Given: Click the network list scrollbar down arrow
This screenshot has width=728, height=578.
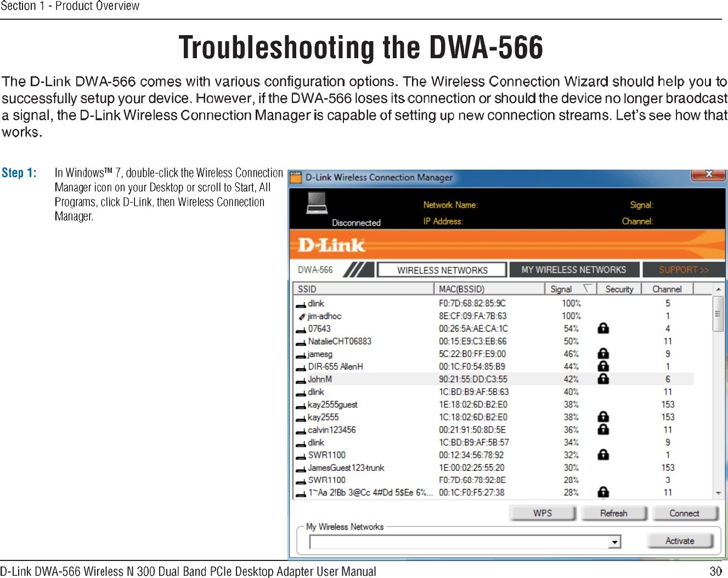Looking at the screenshot, I should coord(718,493).
